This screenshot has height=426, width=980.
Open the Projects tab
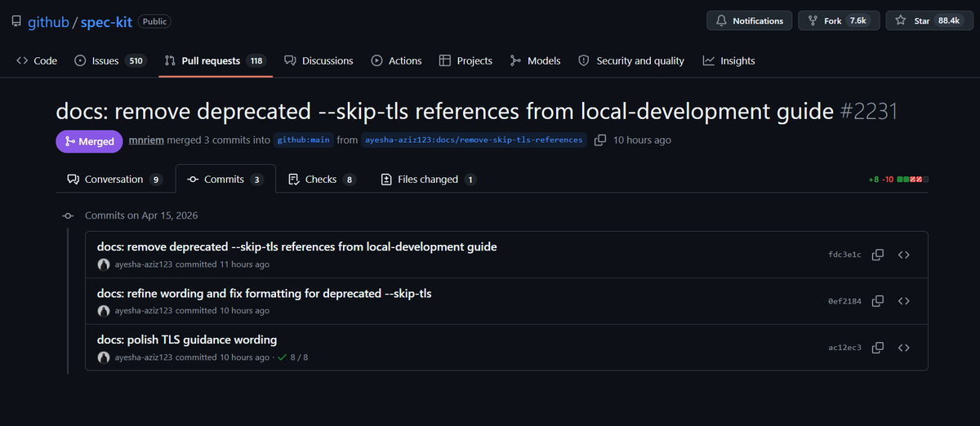point(465,60)
